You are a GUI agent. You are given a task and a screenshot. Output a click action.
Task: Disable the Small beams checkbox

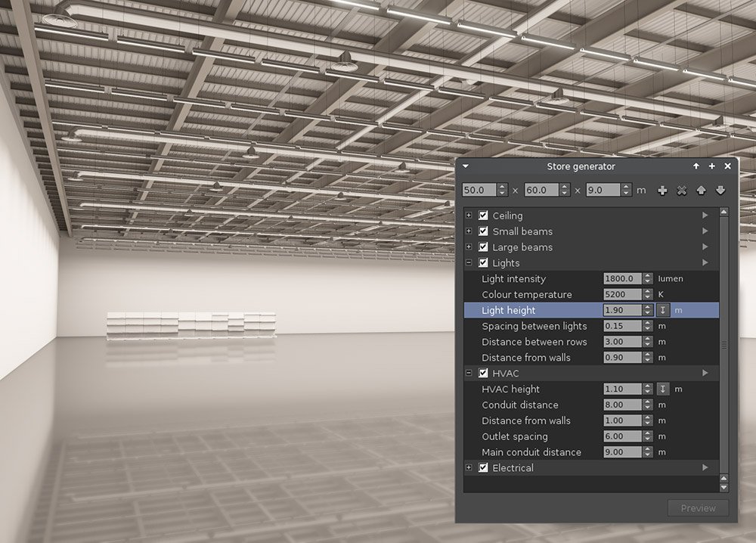483,231
